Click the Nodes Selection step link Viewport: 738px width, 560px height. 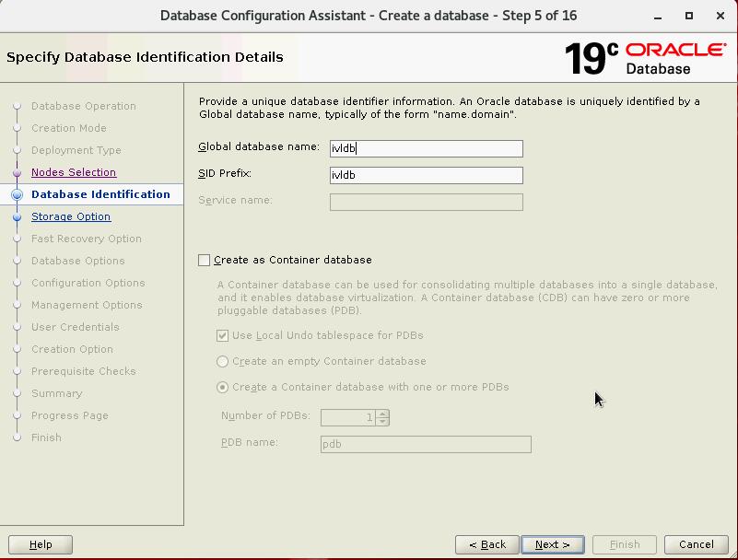74,172
